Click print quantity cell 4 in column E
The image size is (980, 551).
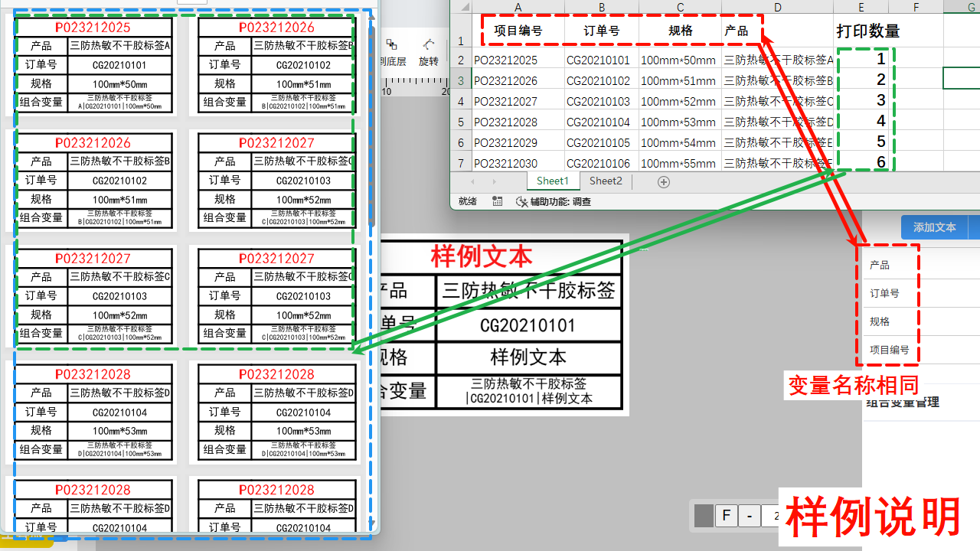coord(861,122)
